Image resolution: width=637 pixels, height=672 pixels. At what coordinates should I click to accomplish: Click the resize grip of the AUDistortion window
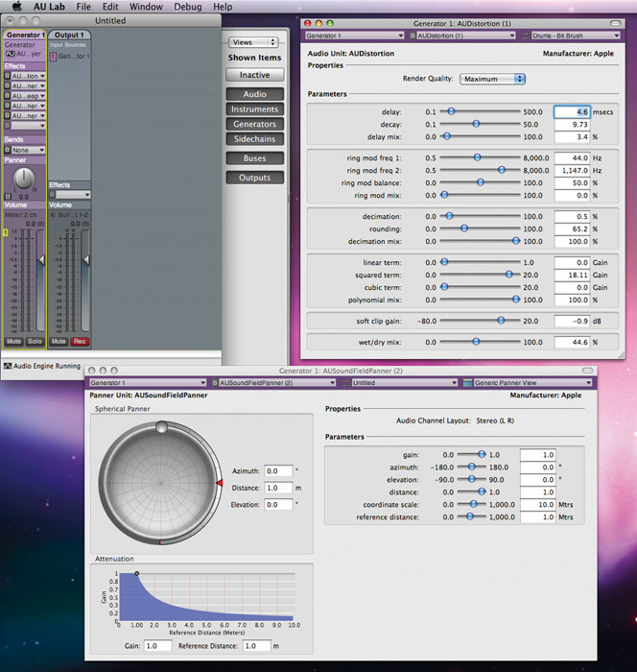point(622,356)
